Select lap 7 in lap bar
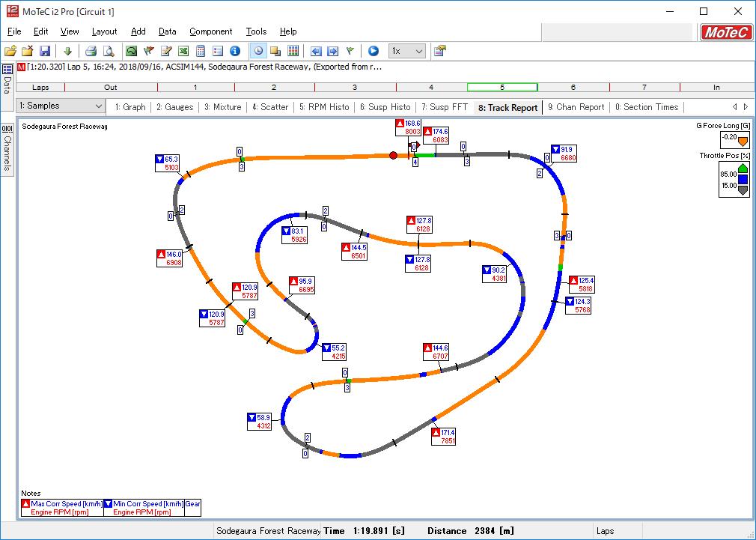 pyautogui.click(x=644, y=88)
